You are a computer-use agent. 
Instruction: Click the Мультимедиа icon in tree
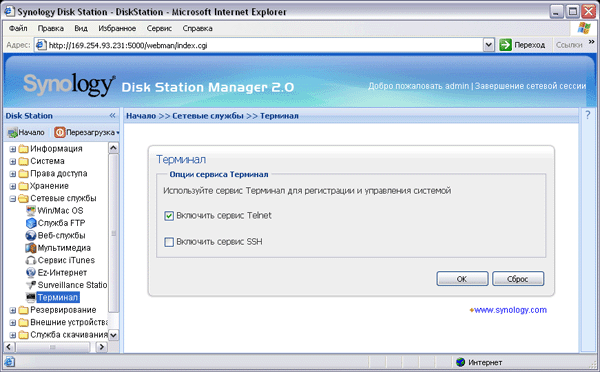(x=31, y=248)
